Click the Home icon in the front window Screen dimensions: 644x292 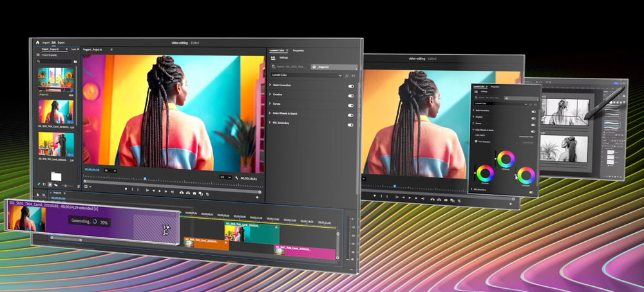[x=37, y=42]
